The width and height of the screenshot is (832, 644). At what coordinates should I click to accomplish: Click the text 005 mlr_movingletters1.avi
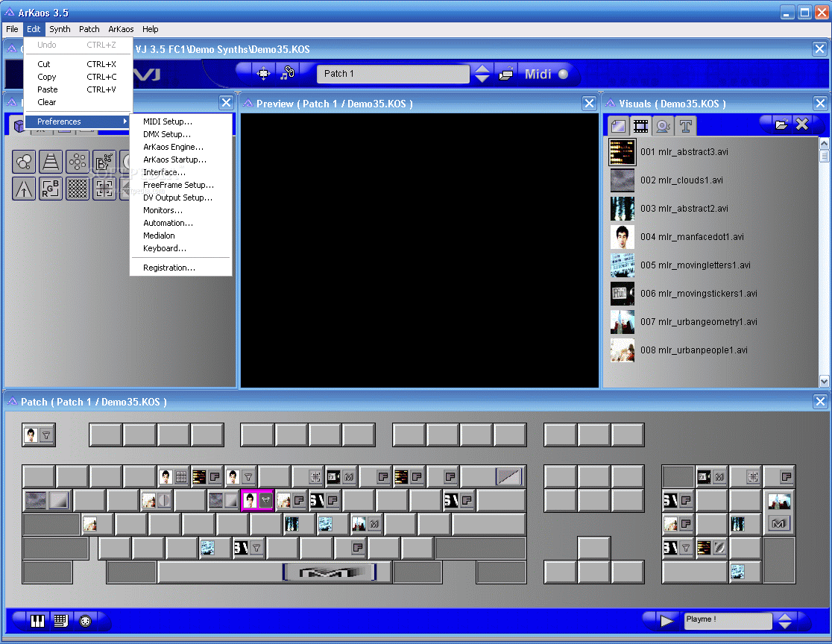tap(695, 265)
